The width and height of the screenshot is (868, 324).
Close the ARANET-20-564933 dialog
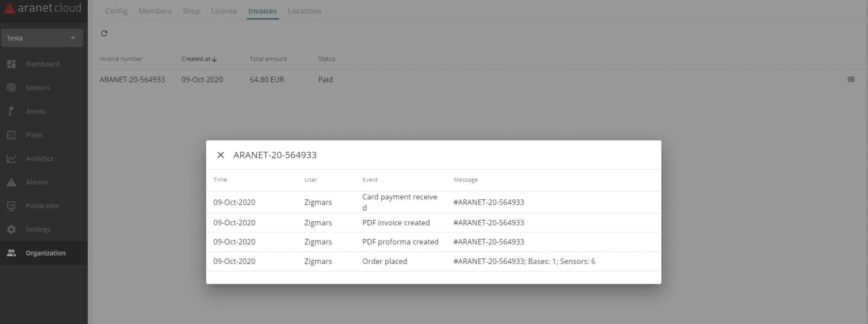click(x=220, y=155)
